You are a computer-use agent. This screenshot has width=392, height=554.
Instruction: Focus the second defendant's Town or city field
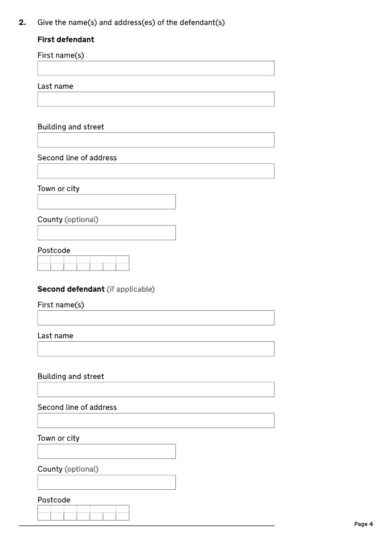pos(106,451)
